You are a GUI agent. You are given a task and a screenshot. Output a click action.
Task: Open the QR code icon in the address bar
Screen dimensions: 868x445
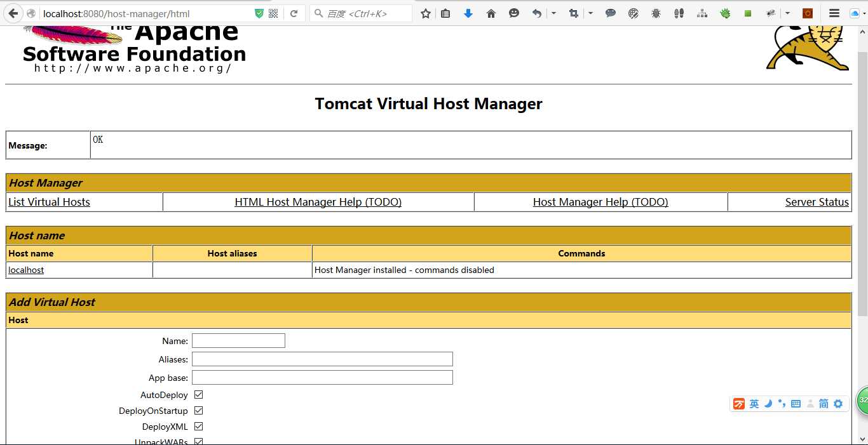pos(273,13)
